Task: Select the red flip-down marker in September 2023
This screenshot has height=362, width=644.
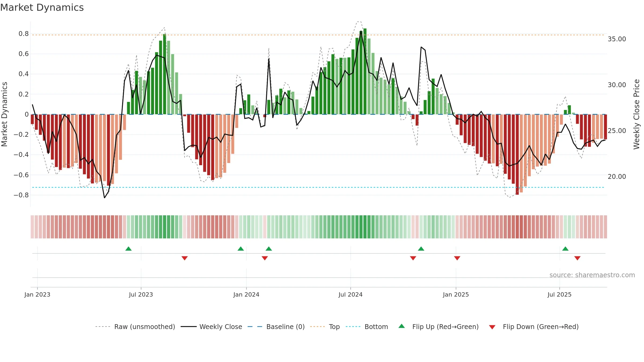Action: pyautogui.click(x=185, y=258)
